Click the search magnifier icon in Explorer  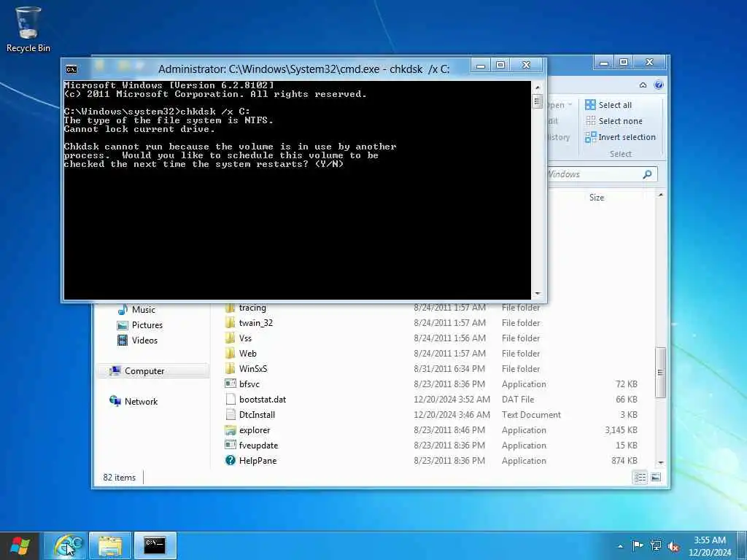click(x=647, y=174)
